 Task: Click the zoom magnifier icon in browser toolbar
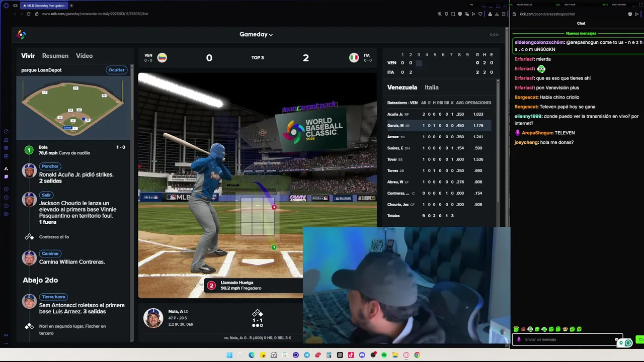coord(440,14)
